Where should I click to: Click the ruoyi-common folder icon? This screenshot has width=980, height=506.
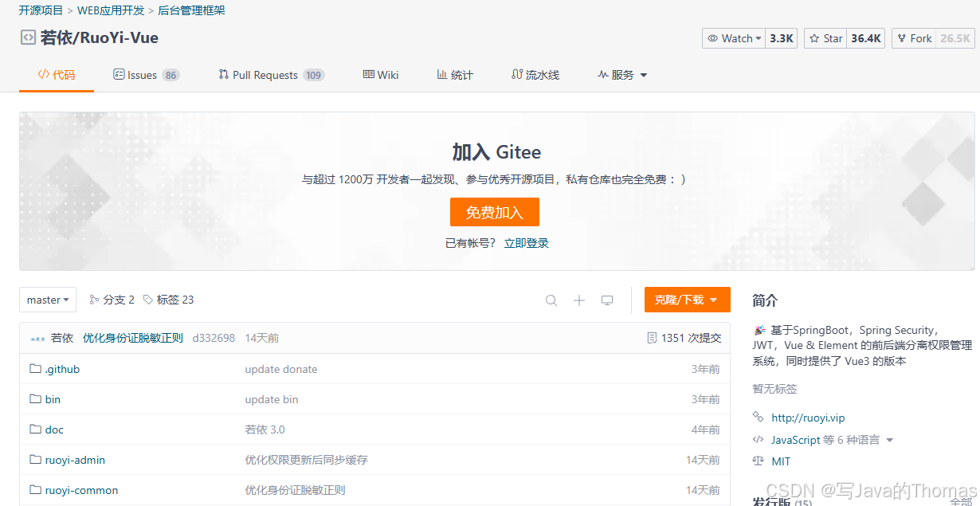pos(35,490)
